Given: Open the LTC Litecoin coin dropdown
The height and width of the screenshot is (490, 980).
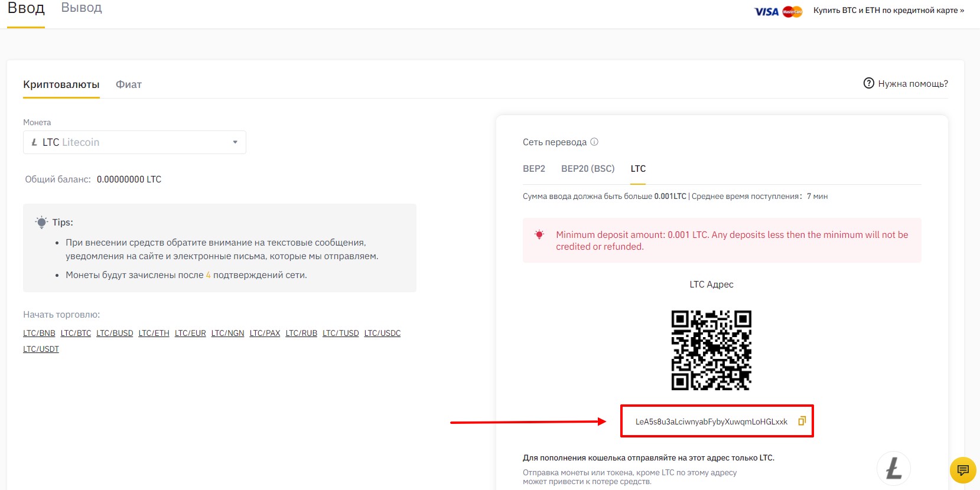Looking at the screenshot, I should [135, 142].
